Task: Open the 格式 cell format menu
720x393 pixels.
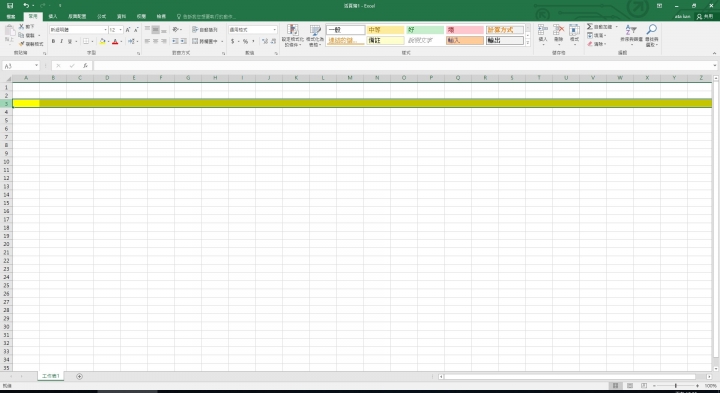Action: coord(574,34)
